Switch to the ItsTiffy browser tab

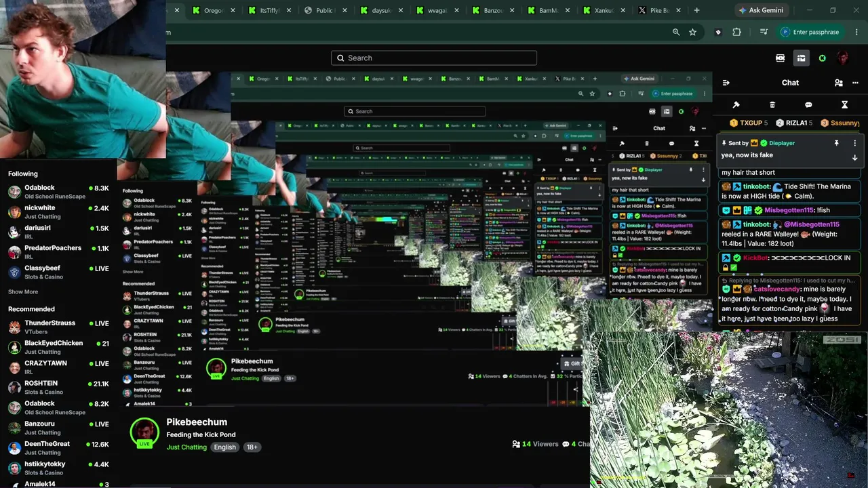(x=269, y=10)
